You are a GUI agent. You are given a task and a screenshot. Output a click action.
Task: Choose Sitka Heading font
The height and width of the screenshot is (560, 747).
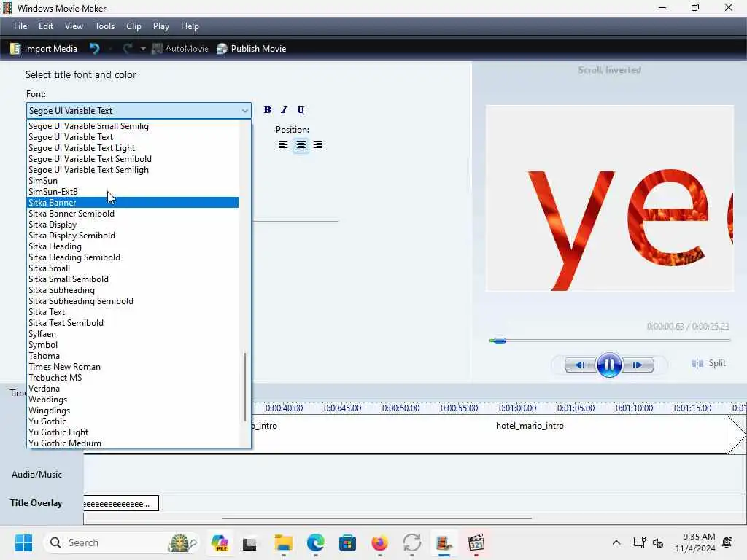coord(133,246)
